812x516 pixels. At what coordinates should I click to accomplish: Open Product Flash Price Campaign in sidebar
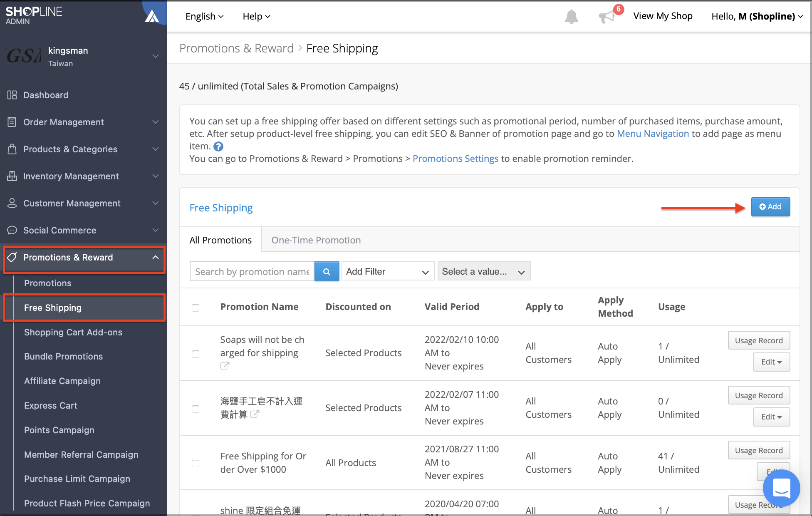pyautogui.click(x=87, y=503)
